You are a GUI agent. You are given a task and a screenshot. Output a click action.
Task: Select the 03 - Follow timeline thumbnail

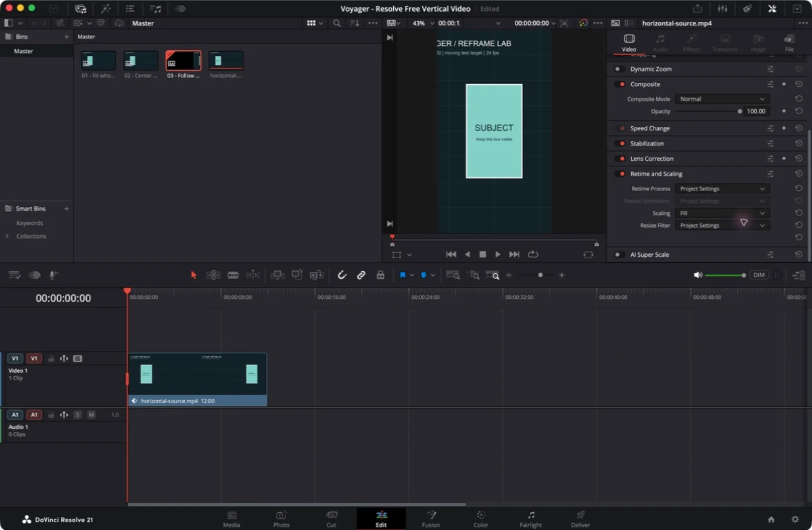point(183,61)
